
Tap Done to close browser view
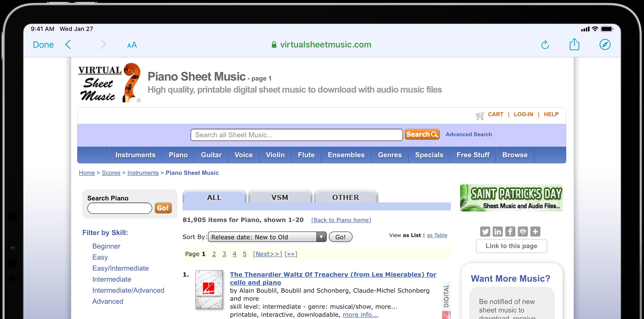[x=43, y=45]
